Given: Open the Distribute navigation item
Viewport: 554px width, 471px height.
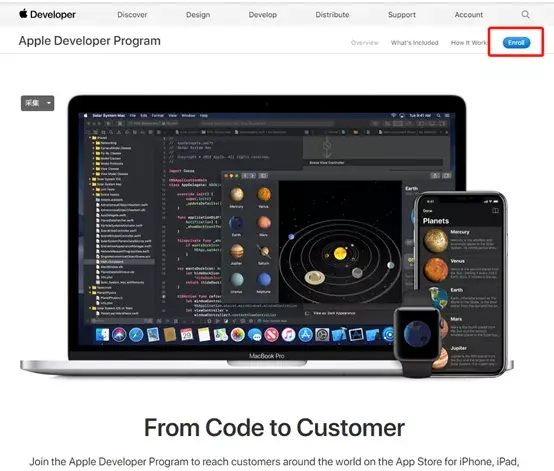Looking at the screenshot, I should pos(332,15).
